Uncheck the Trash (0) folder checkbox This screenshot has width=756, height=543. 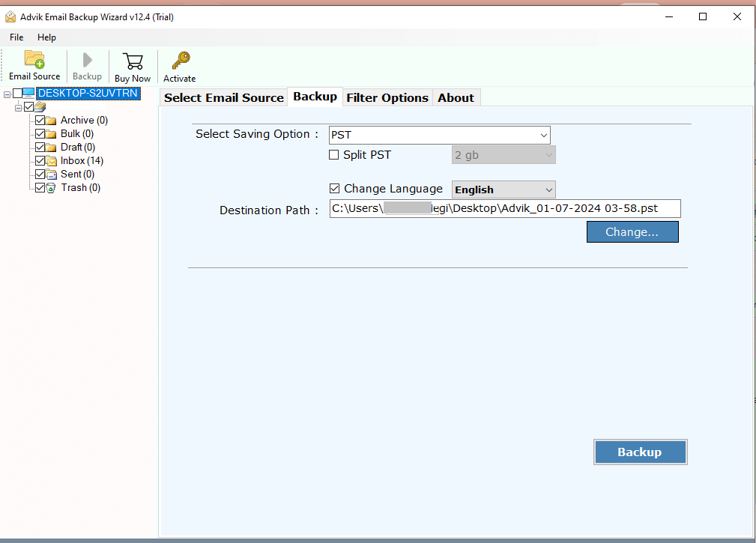pos(40,187)
